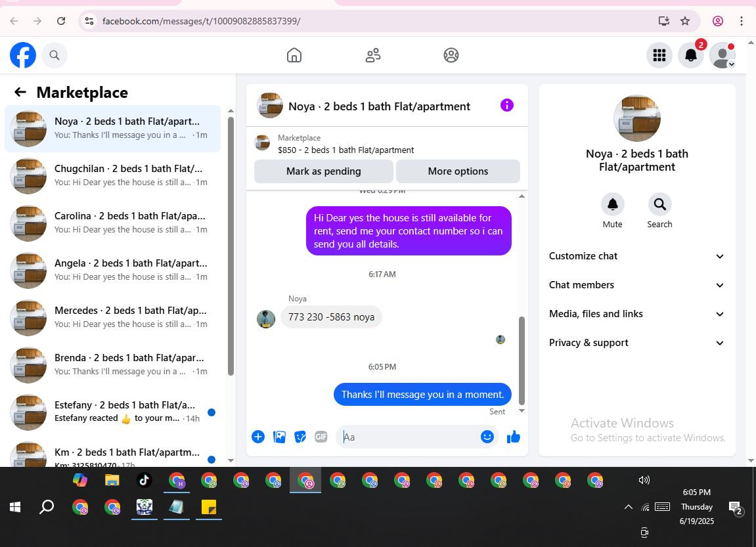Viewport: 756px width, 547px height.
Task: Search in conversation with magnifier icon
Action: tap(659, 204)
